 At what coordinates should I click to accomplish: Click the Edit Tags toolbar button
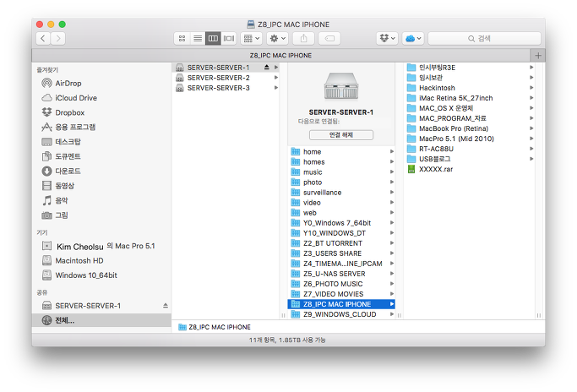click(x=329, y=38)
